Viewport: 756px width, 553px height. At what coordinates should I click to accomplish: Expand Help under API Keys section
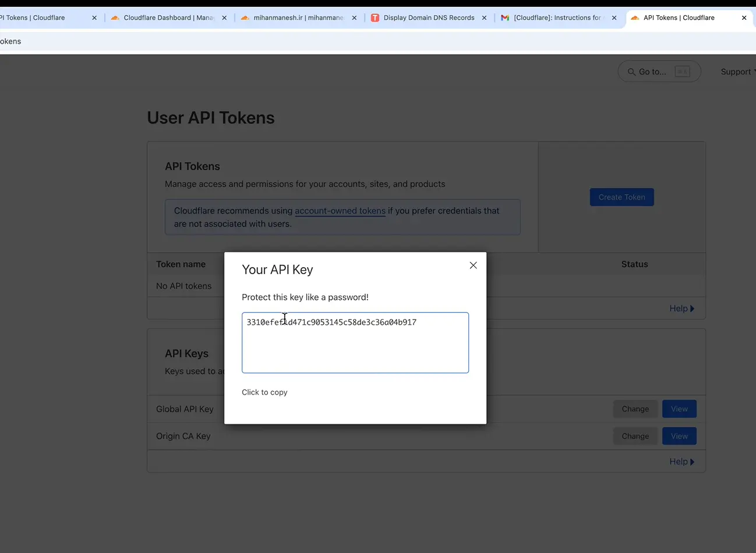(682, 462)
